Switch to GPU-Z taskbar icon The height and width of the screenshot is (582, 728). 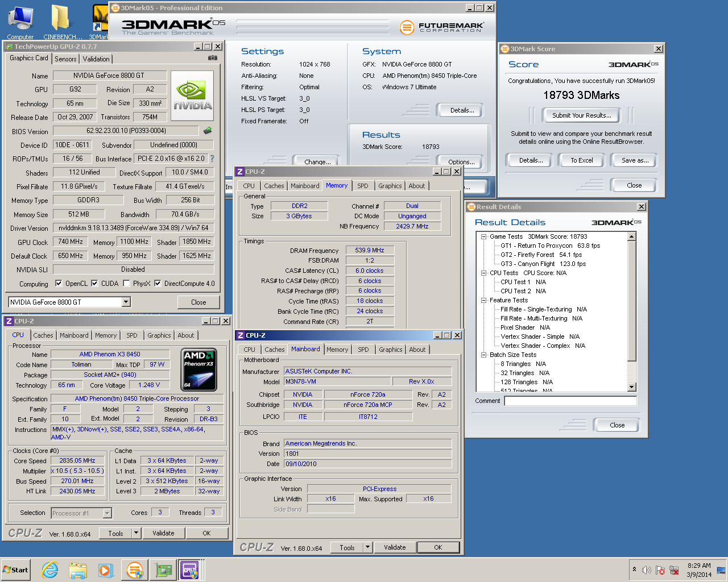(x=163, y=569)
